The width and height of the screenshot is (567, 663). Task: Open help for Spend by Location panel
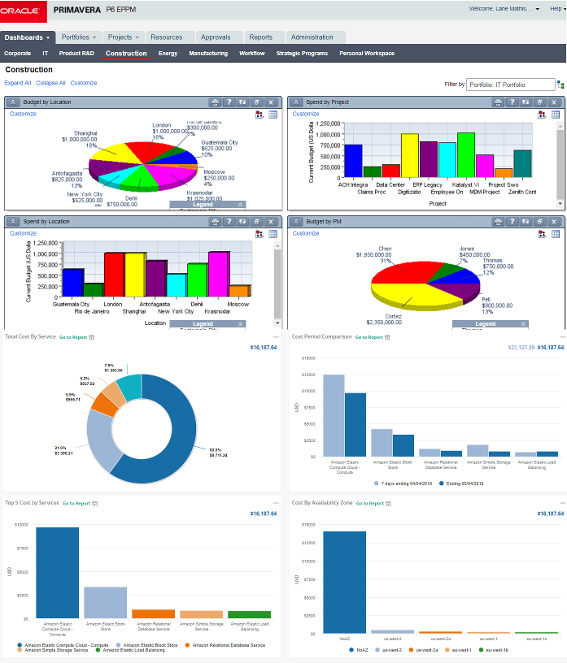click(x=229, y=222)
